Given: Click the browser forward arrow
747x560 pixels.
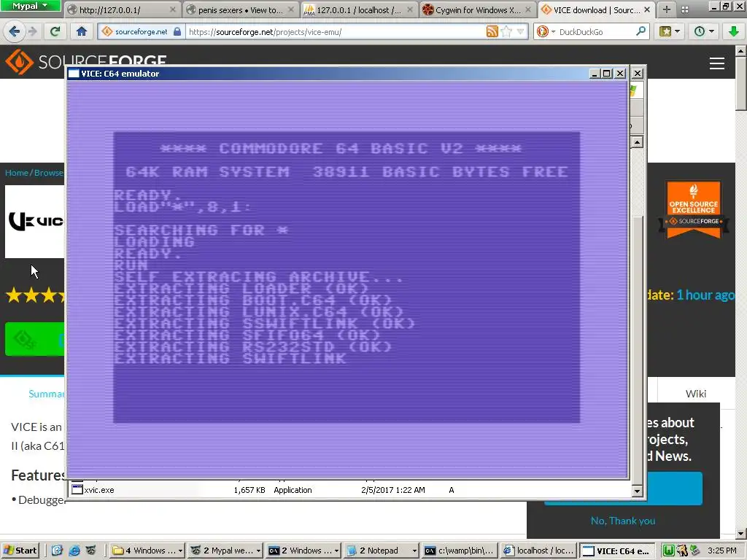Looking at the screenshot, I should pos(32,31).
